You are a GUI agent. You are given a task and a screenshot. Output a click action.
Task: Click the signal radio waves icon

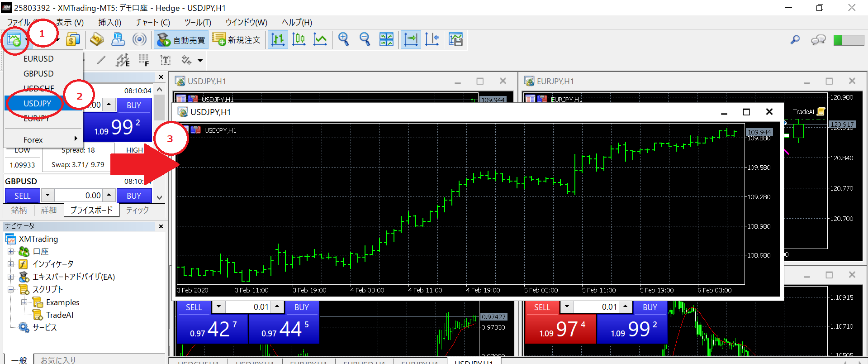click(x=139, y=40)
